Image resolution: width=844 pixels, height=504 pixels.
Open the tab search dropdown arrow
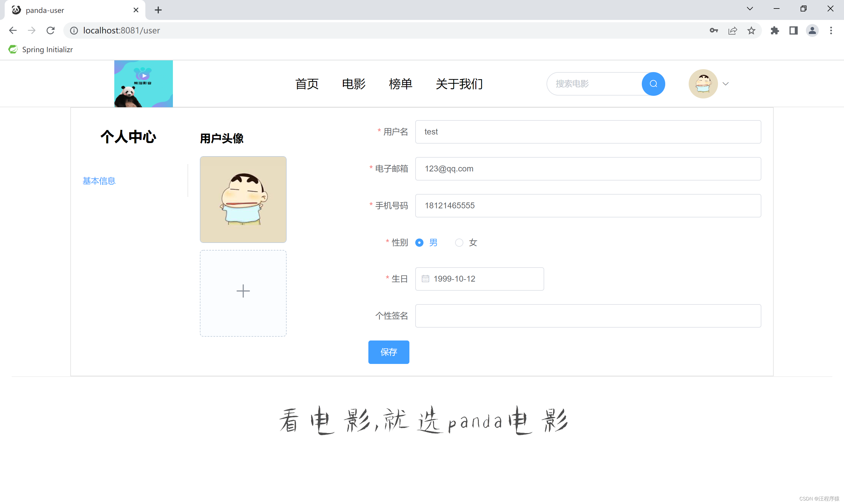[750, 8]
